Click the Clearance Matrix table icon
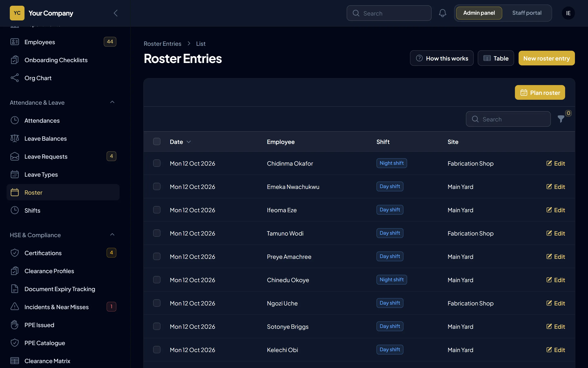This screenshot has width=588, height=368. (x=14, y=361)
